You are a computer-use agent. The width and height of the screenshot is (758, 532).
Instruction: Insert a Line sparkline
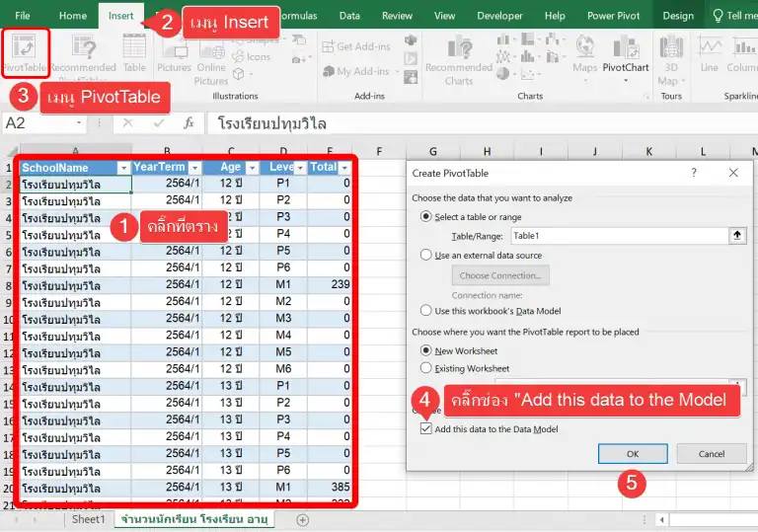[x=709, y=54]
